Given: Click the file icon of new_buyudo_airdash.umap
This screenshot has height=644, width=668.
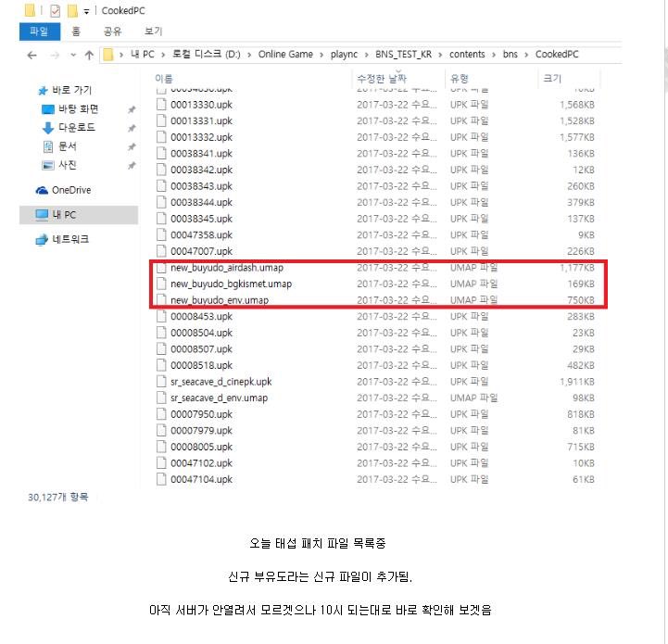Looking at the screenshot, I should 161,268.
